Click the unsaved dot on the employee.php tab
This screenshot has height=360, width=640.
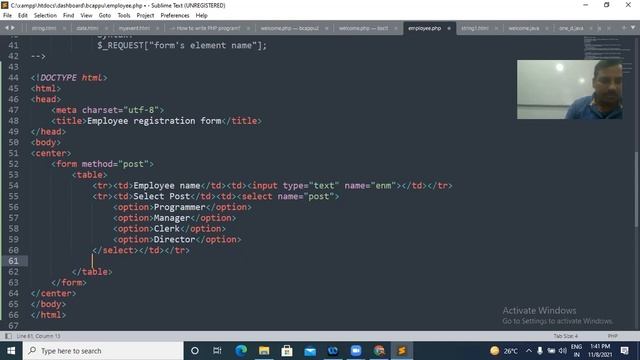coord(449,28)
